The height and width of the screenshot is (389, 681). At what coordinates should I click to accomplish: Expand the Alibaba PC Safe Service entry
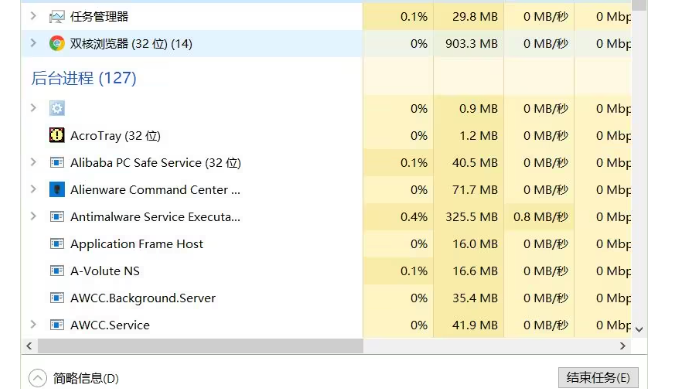coord(33,162)
